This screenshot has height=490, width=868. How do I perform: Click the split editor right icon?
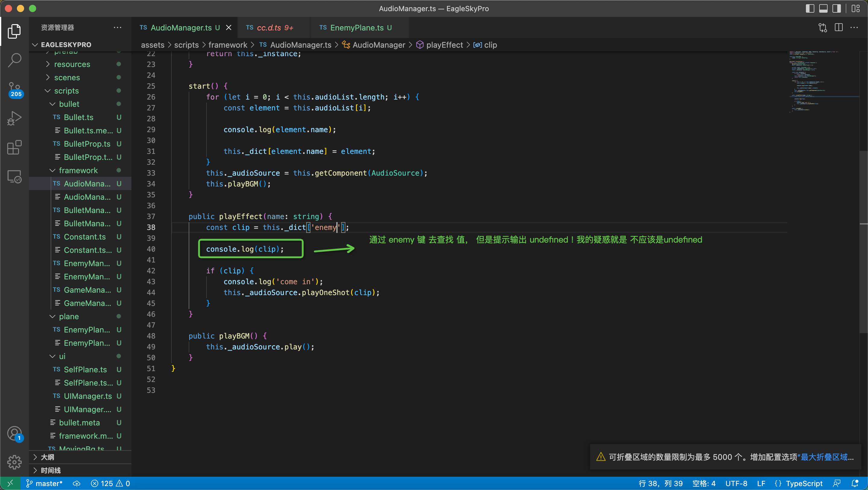tap(838, 28)
